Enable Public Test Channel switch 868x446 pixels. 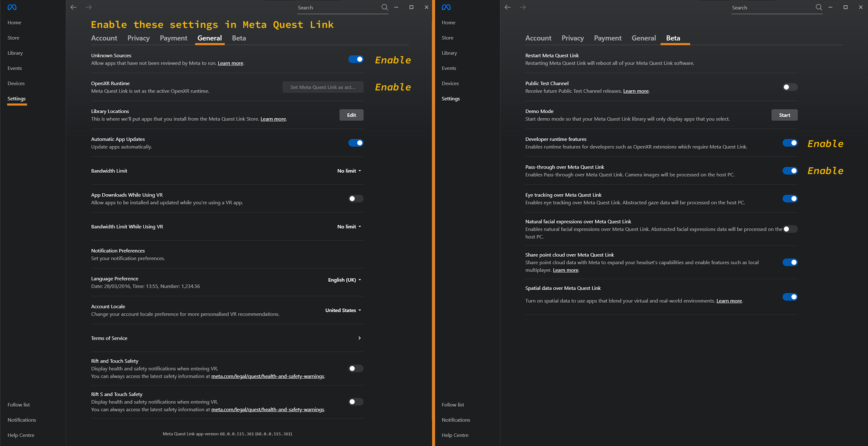790,87
